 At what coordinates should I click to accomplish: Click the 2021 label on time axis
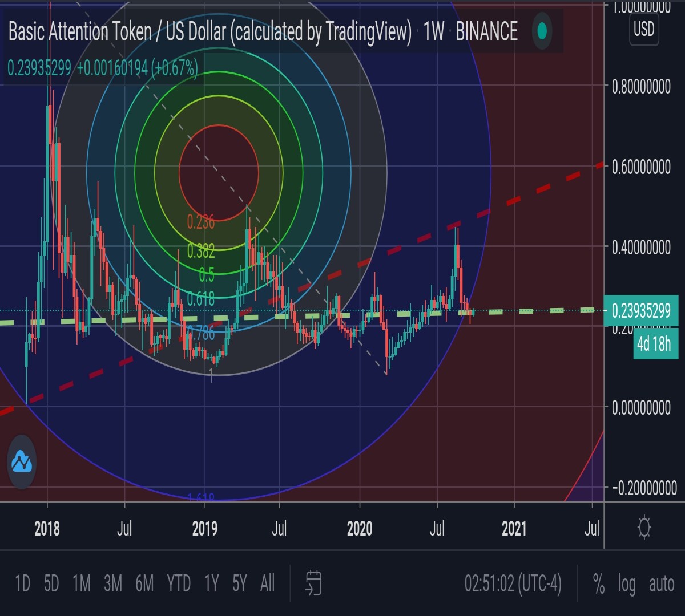coord(514,529)
